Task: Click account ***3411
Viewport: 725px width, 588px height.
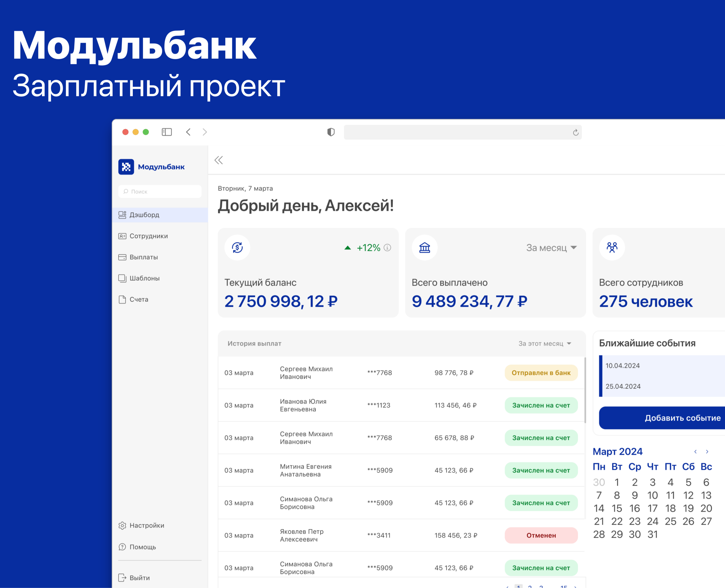Action: [379, 535]
